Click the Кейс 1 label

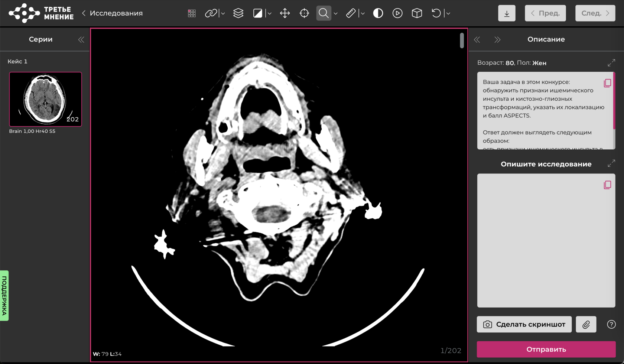(x=17, y=61)
